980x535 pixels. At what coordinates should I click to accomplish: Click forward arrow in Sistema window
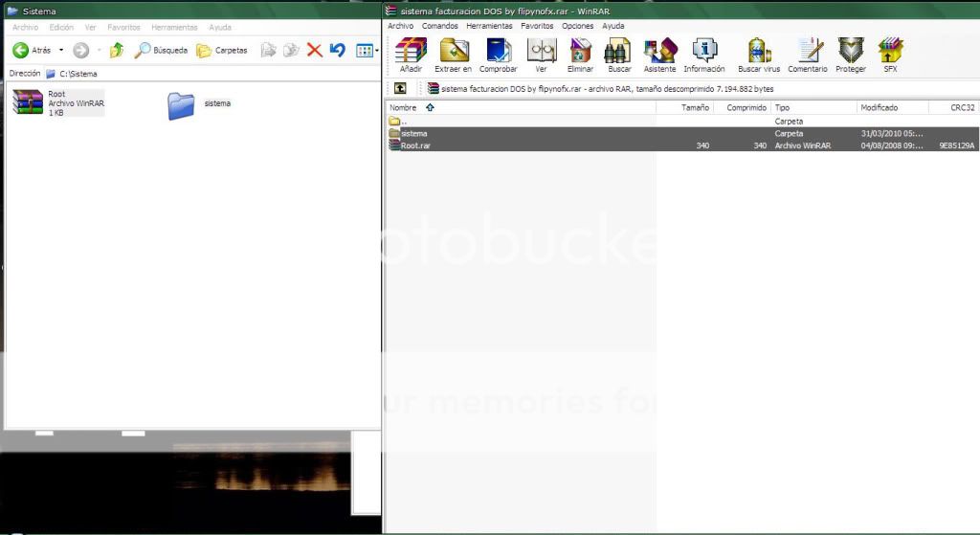click(80, 50)
